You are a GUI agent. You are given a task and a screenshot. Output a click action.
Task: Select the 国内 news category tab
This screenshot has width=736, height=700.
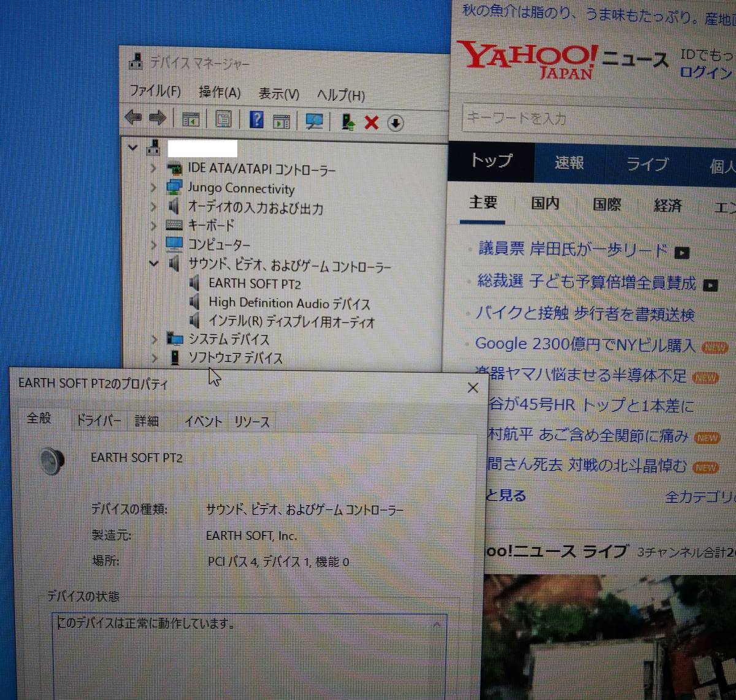[x=545, y=204]
